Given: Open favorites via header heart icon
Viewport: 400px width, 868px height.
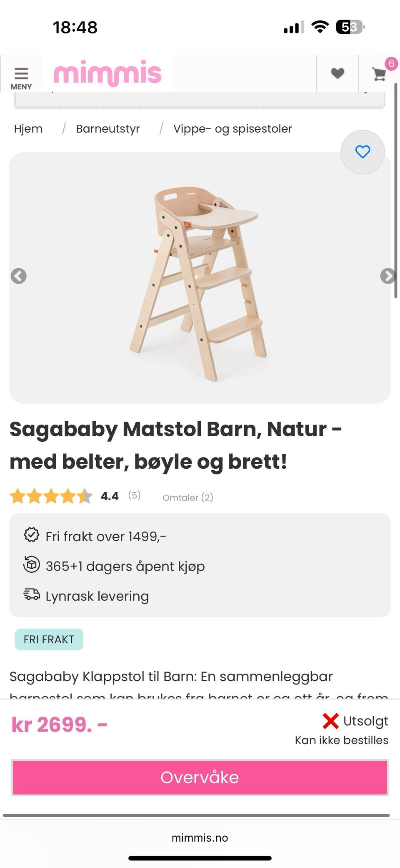Looking at the screenshot, I should click(337, 73).
